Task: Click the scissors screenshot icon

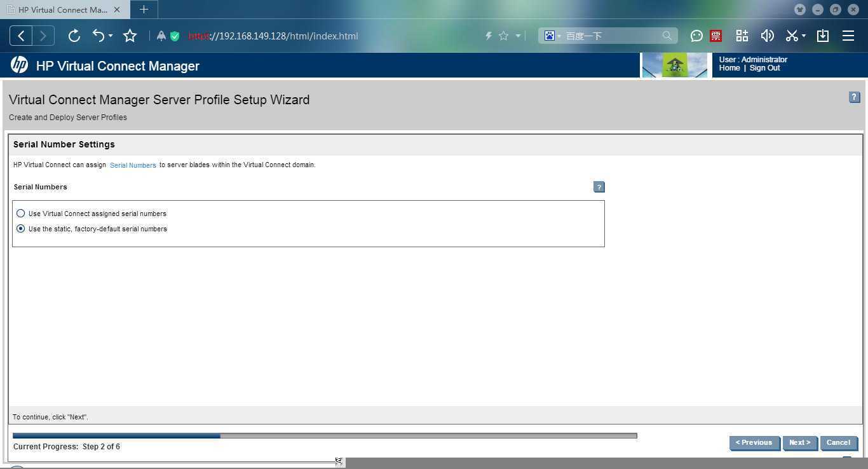Action: click(x=792, y=36)
